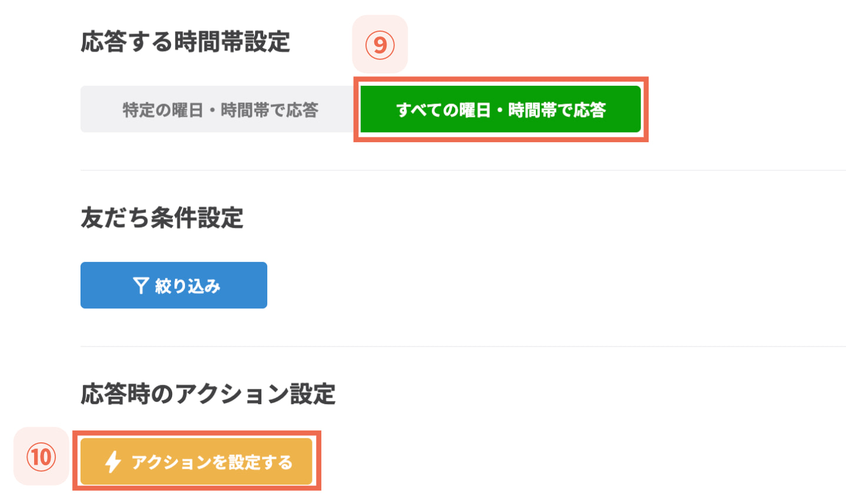The width and height of the screenshot is (846, 504).
Task: Click the ⑨ annotation marker above the schedule toggle
Action: point(380,44)
